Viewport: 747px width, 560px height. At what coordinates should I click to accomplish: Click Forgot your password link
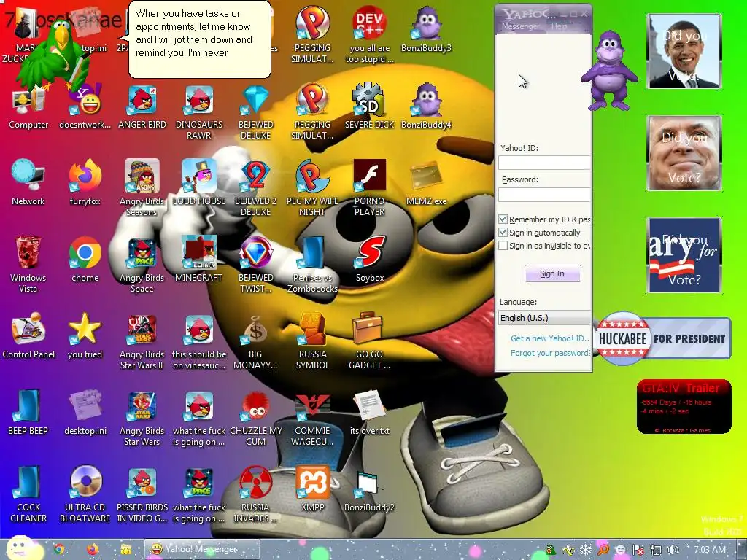coord(550,353)
